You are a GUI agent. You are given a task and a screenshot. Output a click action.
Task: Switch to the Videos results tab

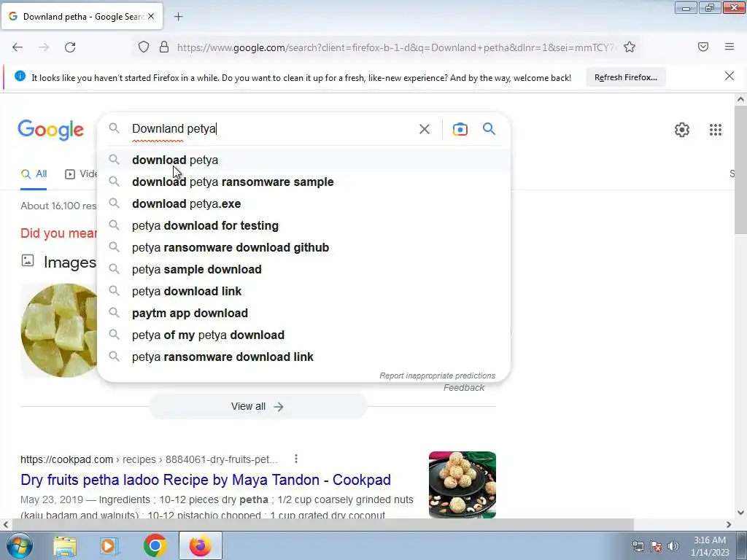(81, 174)
